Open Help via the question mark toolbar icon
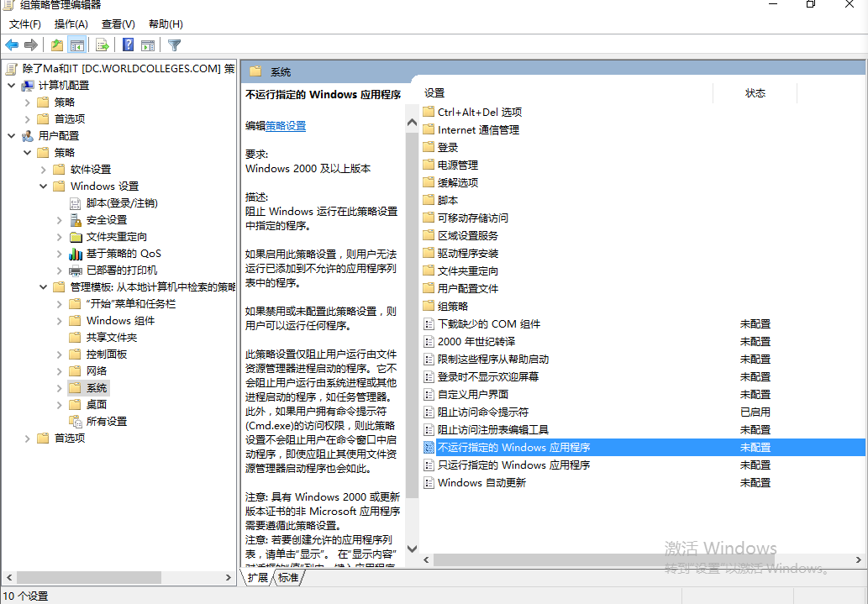Image resolution: width=868 pixels, height=604 pixels. pyautogui.click(x=127, y=45)
